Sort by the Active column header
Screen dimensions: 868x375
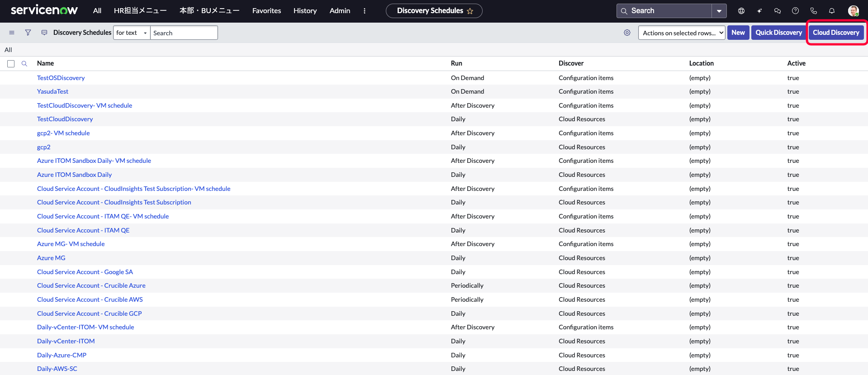796,63
